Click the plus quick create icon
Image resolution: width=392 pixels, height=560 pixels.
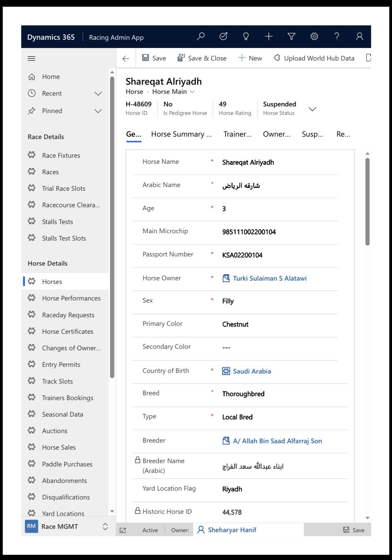pos(269,37)
